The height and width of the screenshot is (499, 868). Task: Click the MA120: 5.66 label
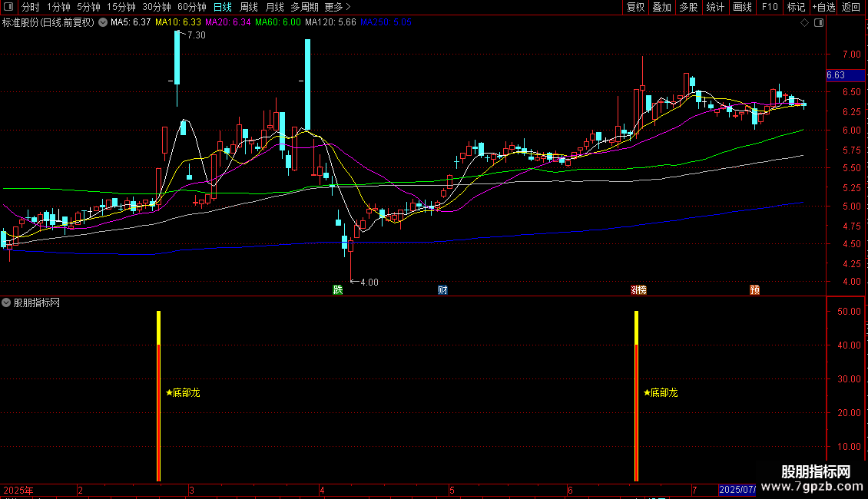(330, 23)
